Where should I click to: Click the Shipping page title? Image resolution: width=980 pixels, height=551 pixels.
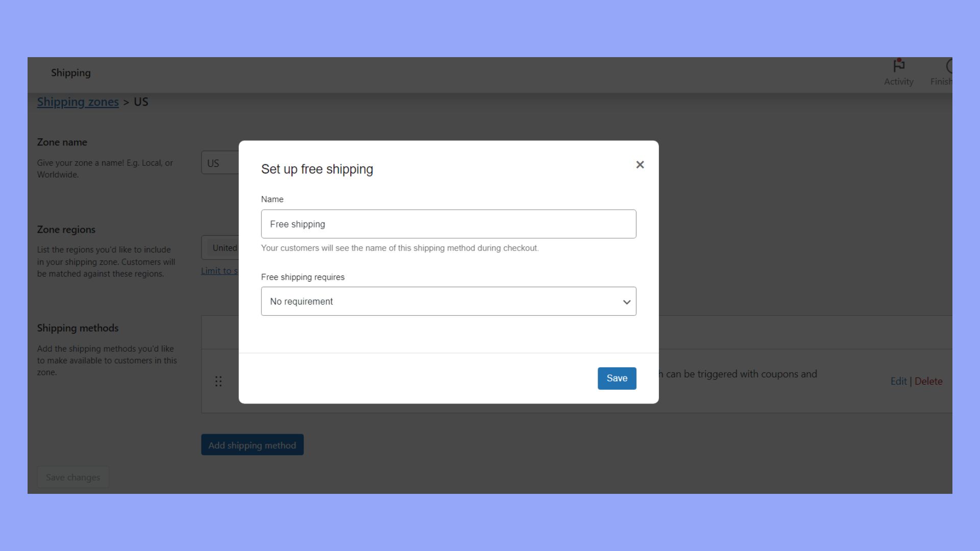tap(70, 72)
